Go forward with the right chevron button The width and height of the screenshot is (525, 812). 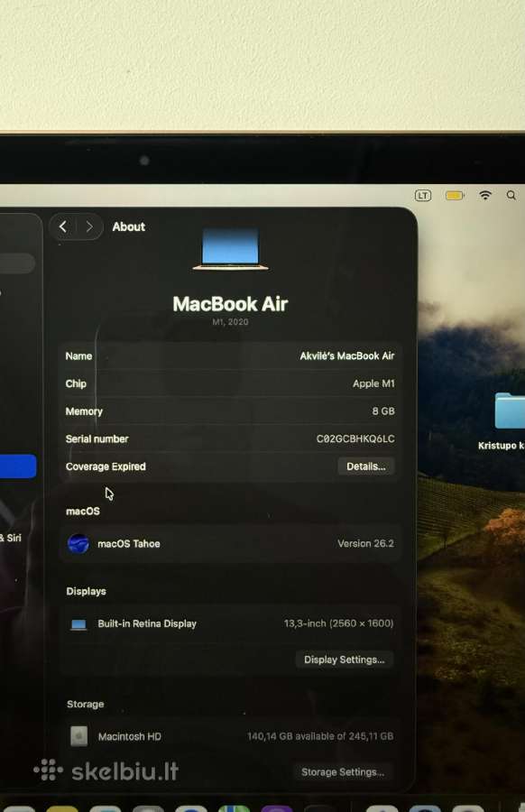(x=89, y=226)
